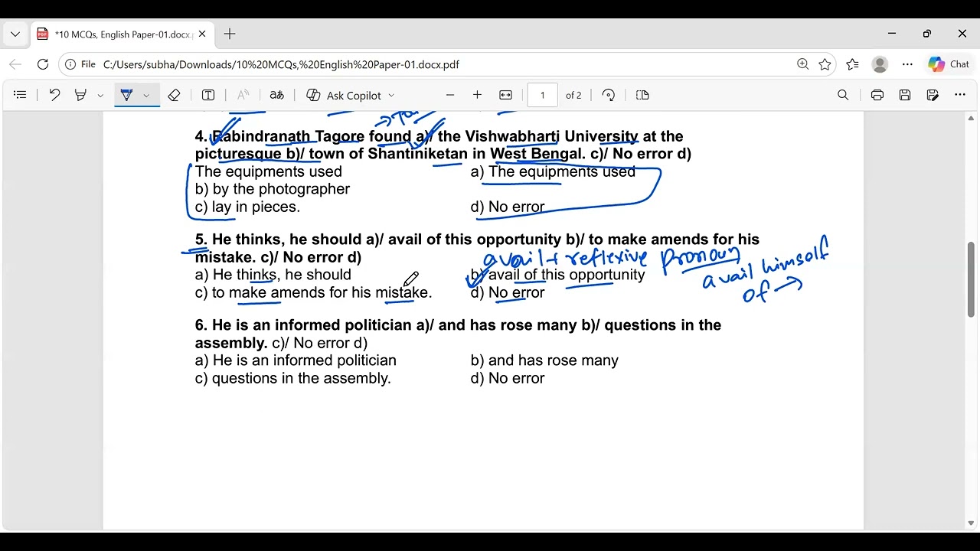Viewport: 980px width, 551px height.
Task: Click the scroll up arrow
Action: [972, 118]
